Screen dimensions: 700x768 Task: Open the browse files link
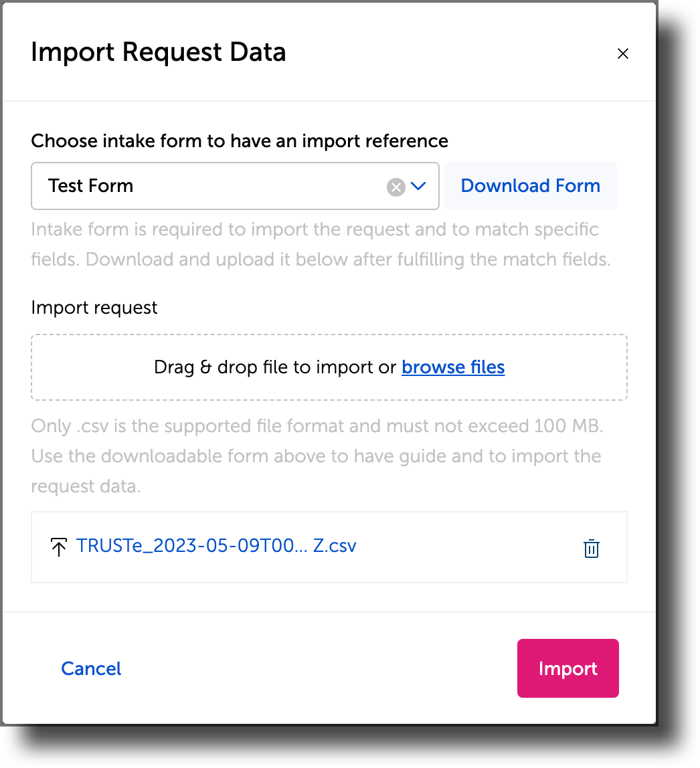click(x=453, y=367)
